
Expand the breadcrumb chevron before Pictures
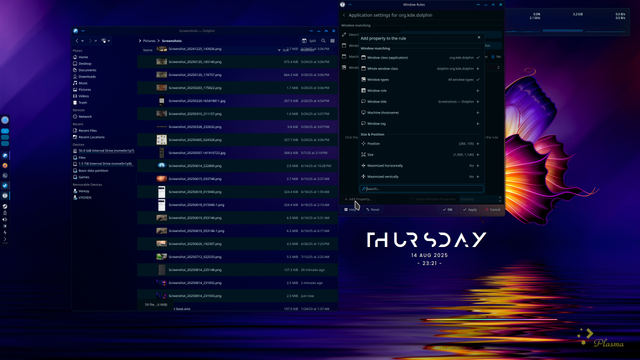[140, 41]
